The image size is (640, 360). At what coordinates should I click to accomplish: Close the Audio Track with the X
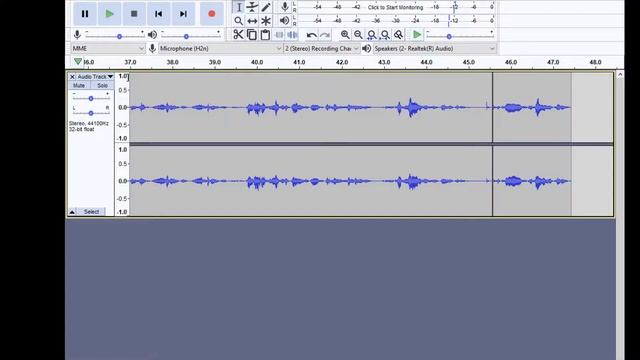tap(72, 77)
